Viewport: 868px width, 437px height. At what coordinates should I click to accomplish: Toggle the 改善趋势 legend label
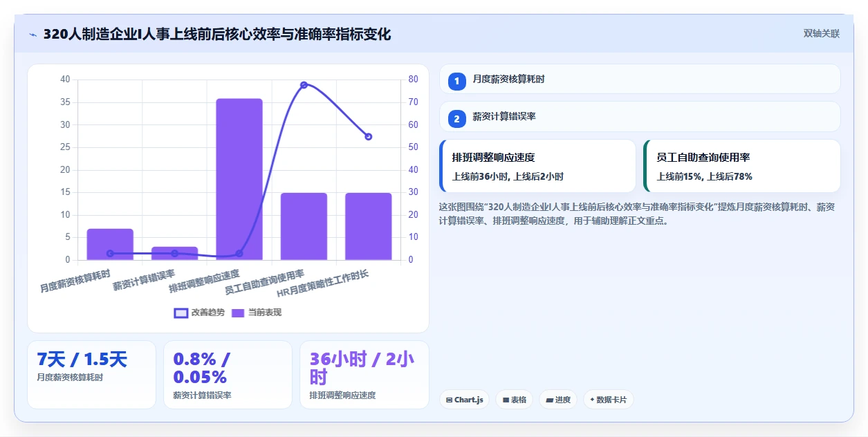[208, 313]
